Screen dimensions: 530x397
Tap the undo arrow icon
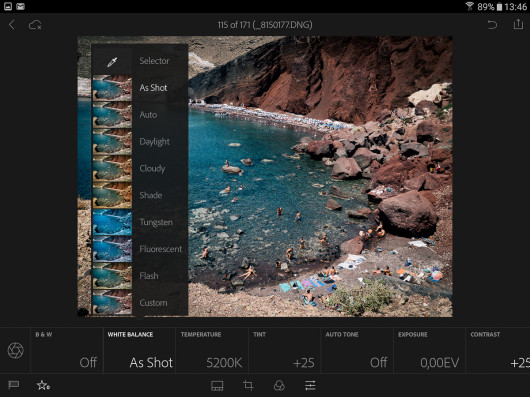point(492,25)
